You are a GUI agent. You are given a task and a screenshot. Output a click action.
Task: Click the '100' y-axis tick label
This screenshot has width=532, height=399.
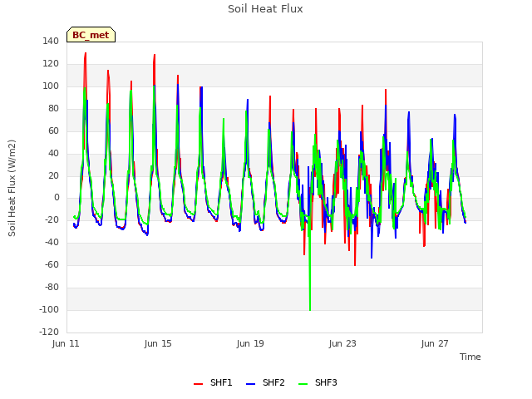coord(51,86)
